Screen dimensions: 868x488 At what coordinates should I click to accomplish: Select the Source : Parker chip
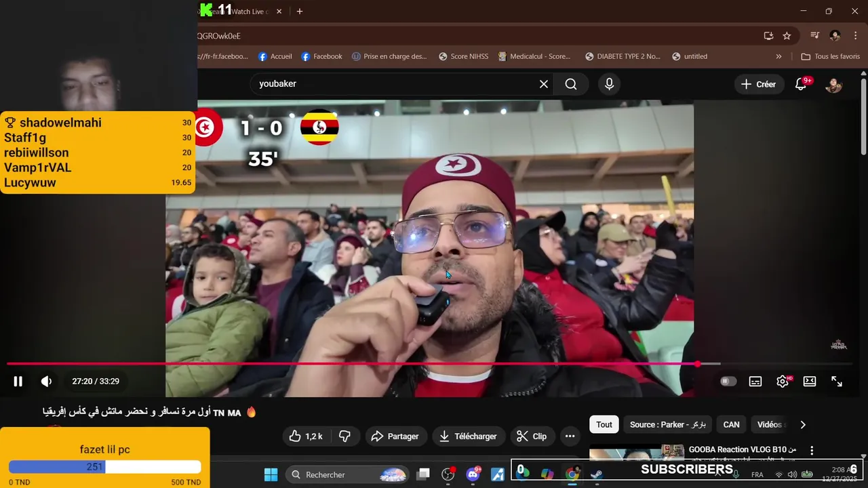[668, 425]
